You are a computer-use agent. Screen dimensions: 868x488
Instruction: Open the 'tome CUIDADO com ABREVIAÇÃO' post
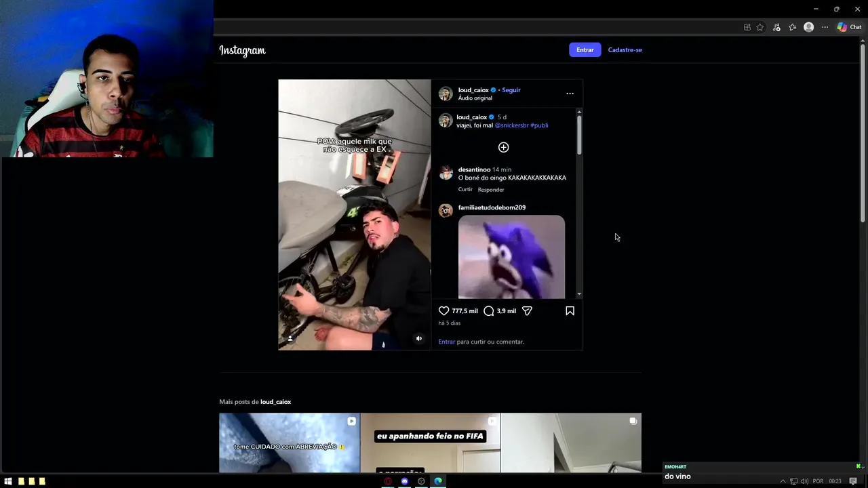290,443
